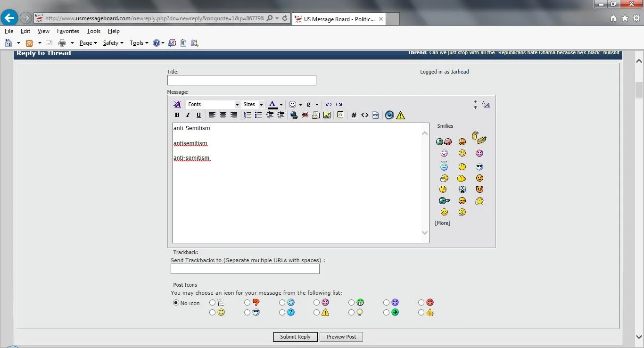Click the [More] smilies link
This screenshot has height=348, width=644.
[x=442, y=223]
